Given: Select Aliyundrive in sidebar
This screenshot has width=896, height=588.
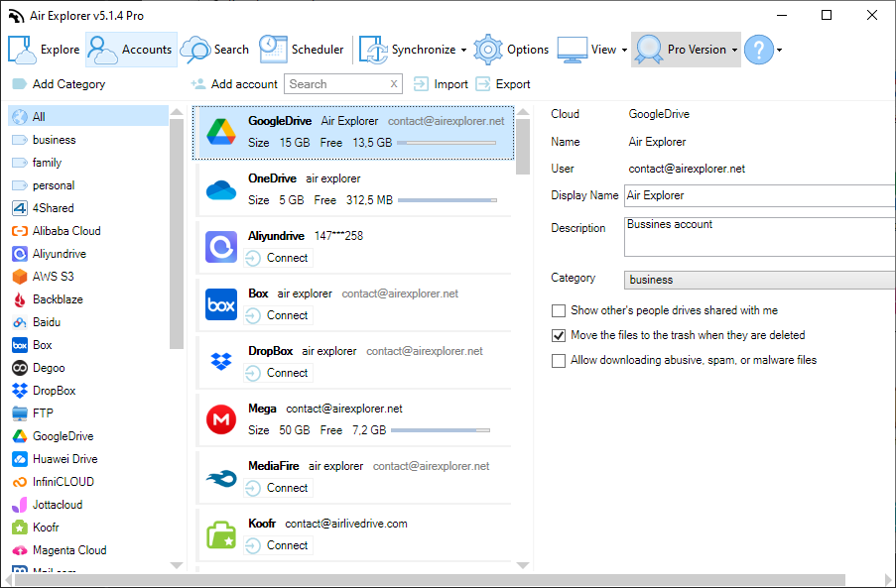Looking at the screenshot, I should (88, 254).
